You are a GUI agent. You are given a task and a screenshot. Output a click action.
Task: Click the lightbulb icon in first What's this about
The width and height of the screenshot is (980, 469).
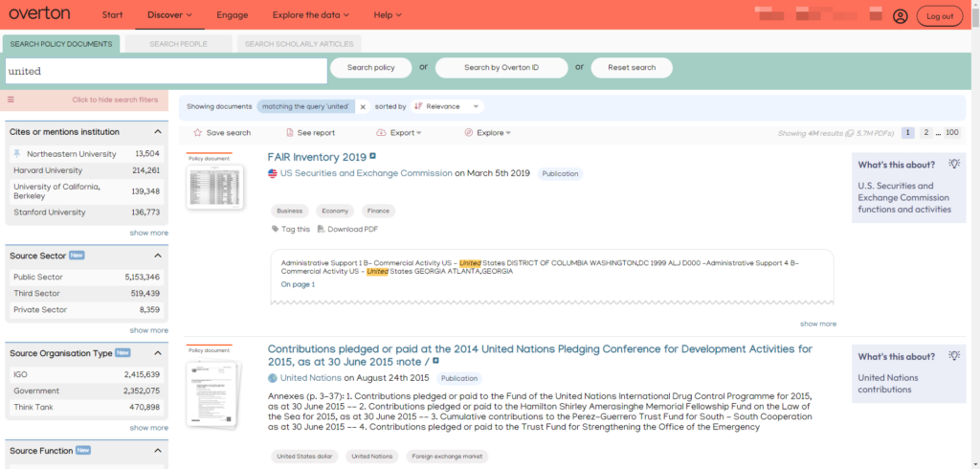tap(953, 165)
